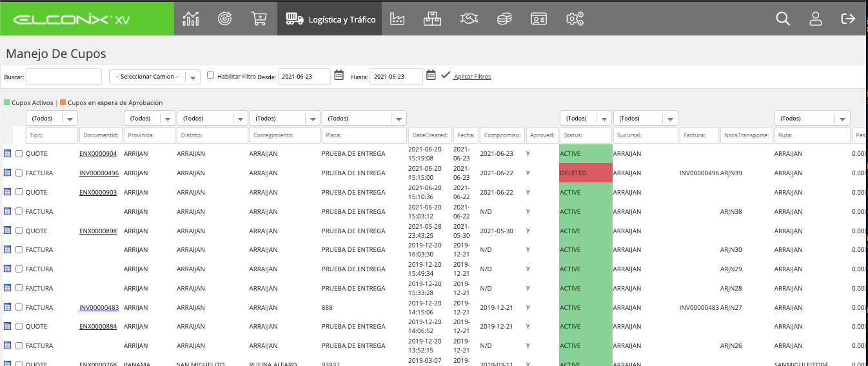Screen dimensions: 868x366
Task: Open document link ENX0000904
Action: pos(98,153)
